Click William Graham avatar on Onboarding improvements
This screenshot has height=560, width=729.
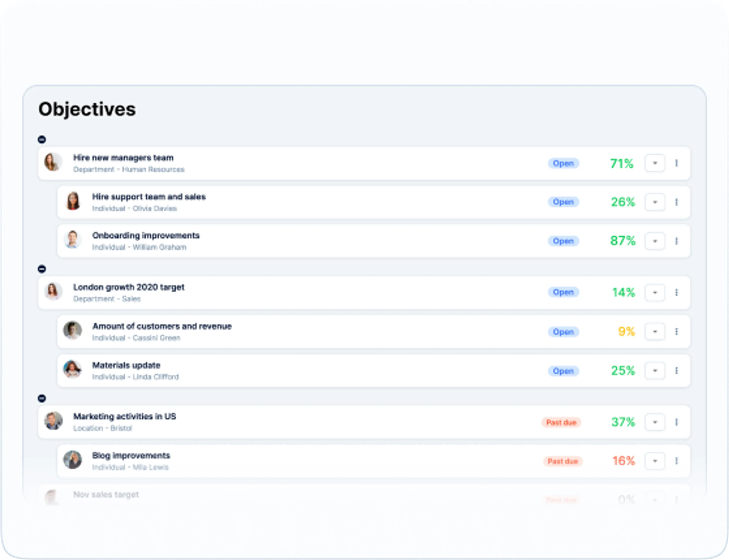coord(73,240)
